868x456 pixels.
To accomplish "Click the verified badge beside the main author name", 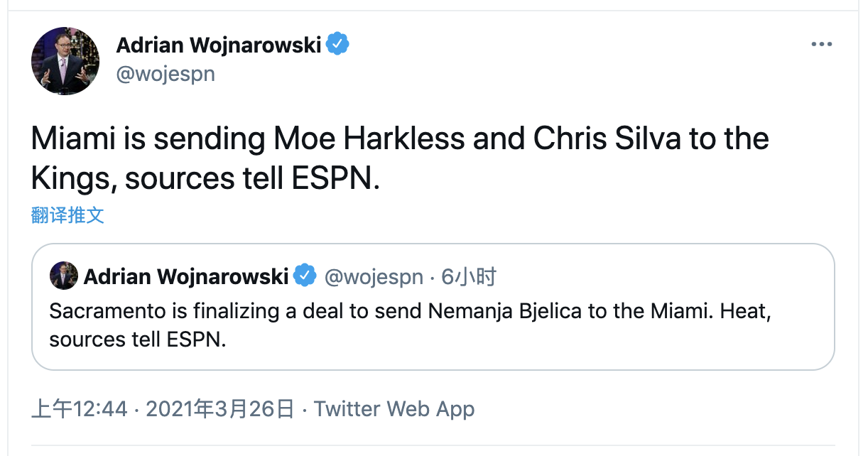I will [x=337, y=45].
